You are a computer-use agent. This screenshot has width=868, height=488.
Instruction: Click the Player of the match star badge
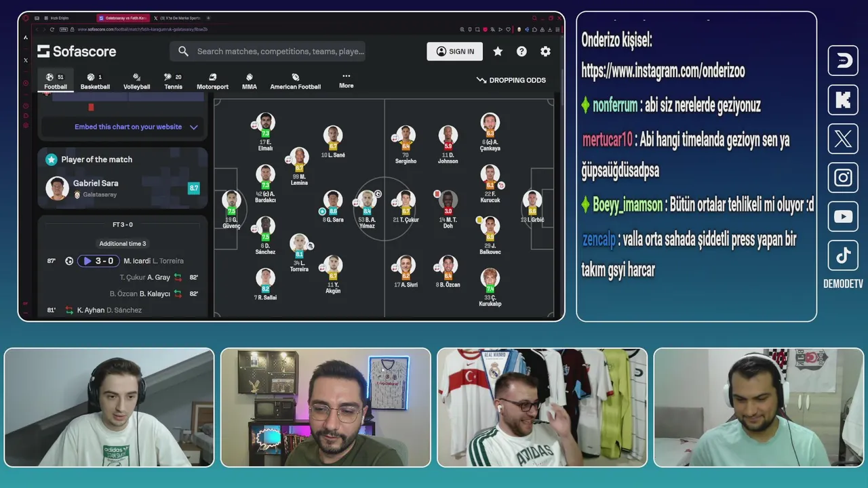tap(51, 159)
